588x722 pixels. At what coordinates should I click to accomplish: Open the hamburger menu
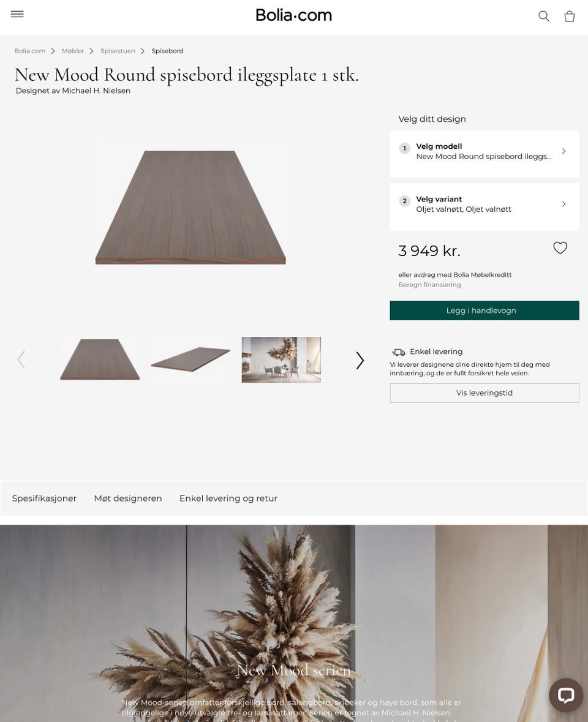click(17, 14)
